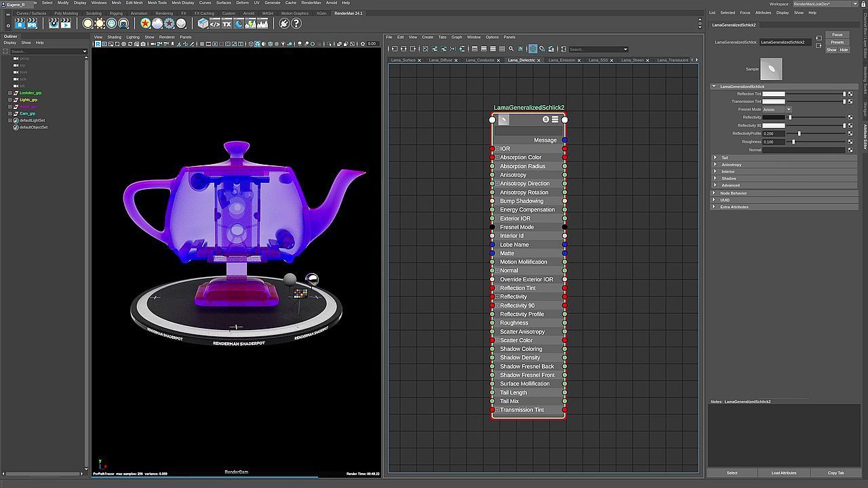Click the Copy Tab button
This screenshot has height=488, width=868.
[x=836, y=473]
